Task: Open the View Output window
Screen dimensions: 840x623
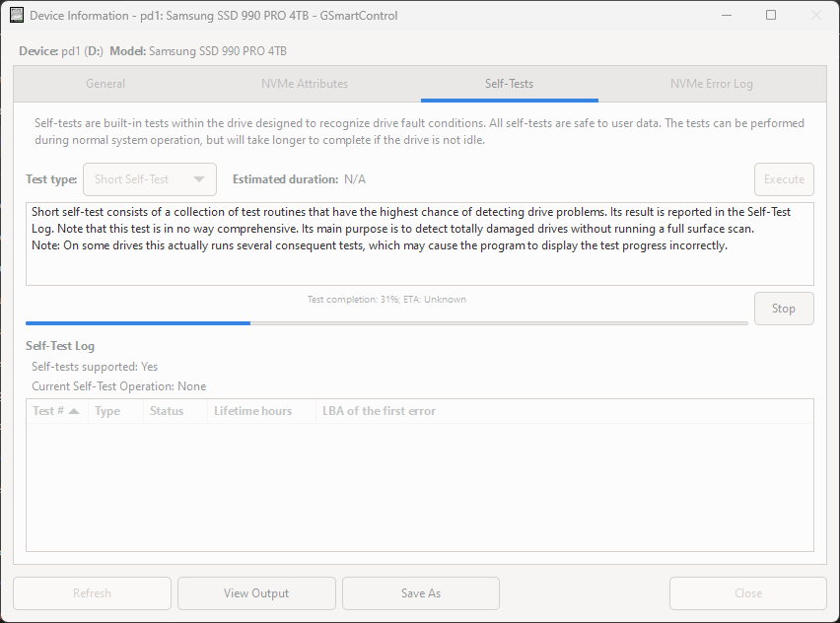Action: click(x=256, y=592)
